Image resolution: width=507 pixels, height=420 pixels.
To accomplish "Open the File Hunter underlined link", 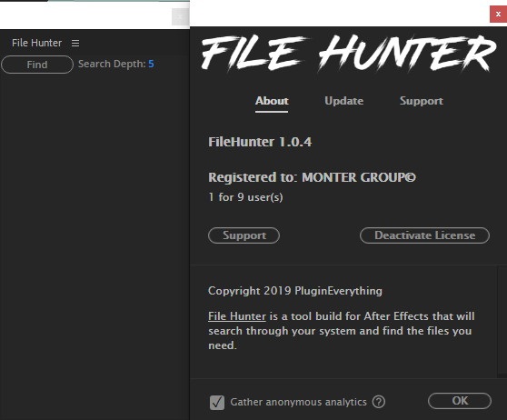I will [237, 316].
